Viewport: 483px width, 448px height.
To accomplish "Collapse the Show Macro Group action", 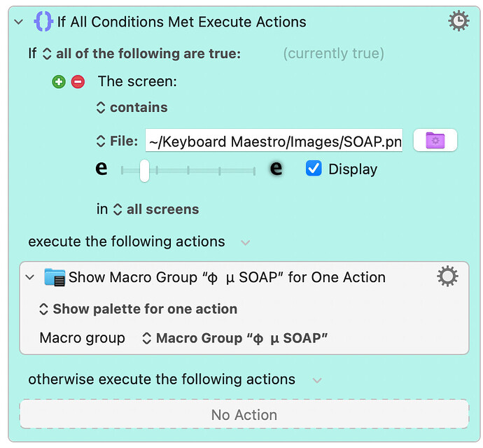I will click(x=30, y=277).
